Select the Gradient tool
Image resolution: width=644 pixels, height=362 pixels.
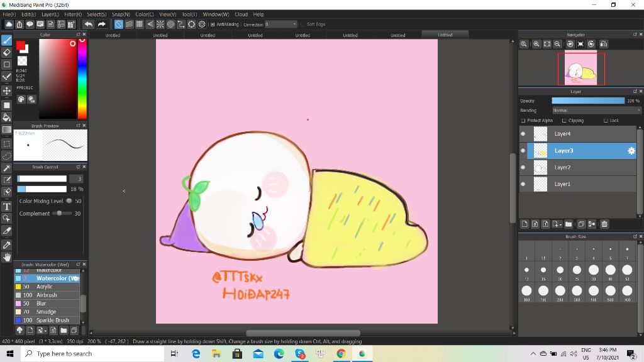tap(6, 129)
